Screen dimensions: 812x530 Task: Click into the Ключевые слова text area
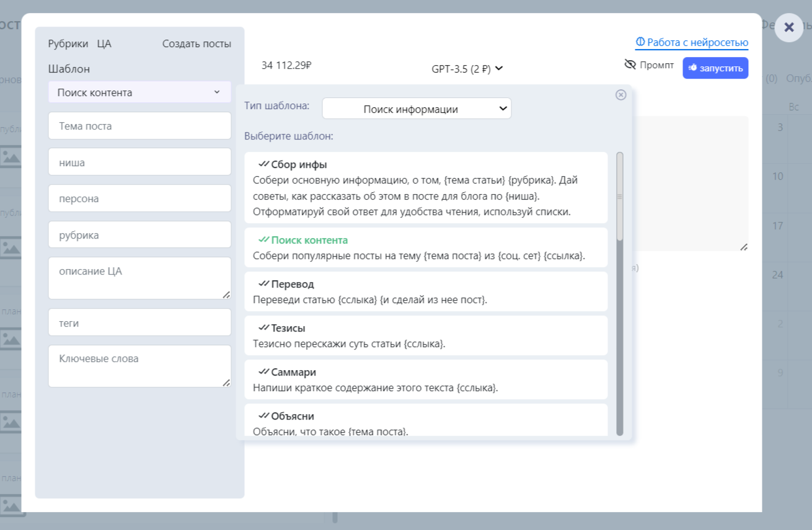click(139, 366)
